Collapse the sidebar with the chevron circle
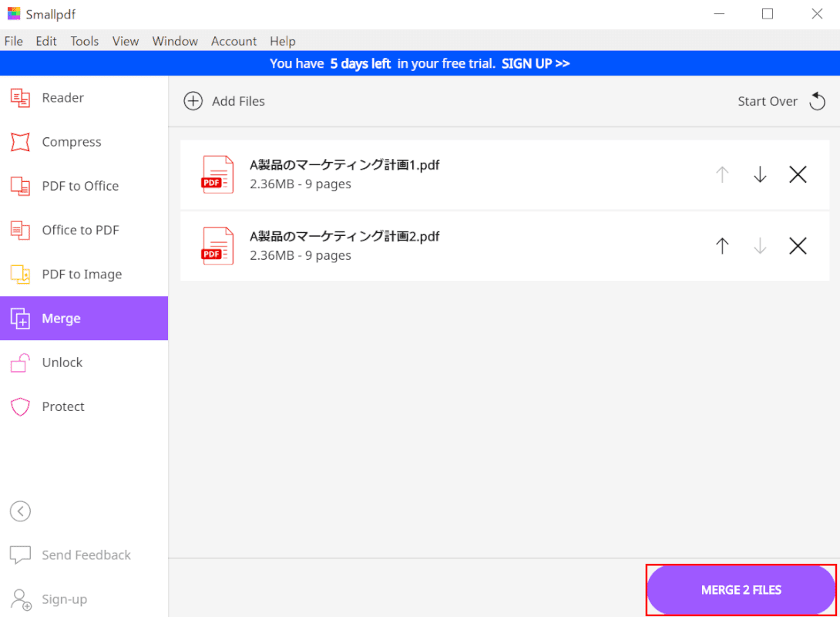840x617 pixels. click(x=20, y=511)
